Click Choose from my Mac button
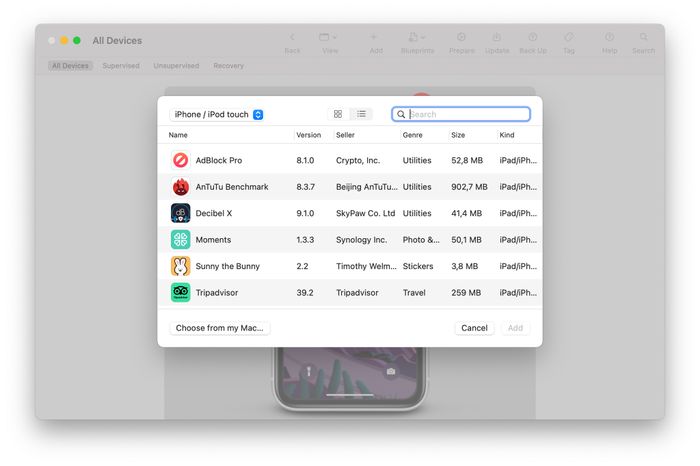This screenshot has width=700, height=466. tap(219, 328)
